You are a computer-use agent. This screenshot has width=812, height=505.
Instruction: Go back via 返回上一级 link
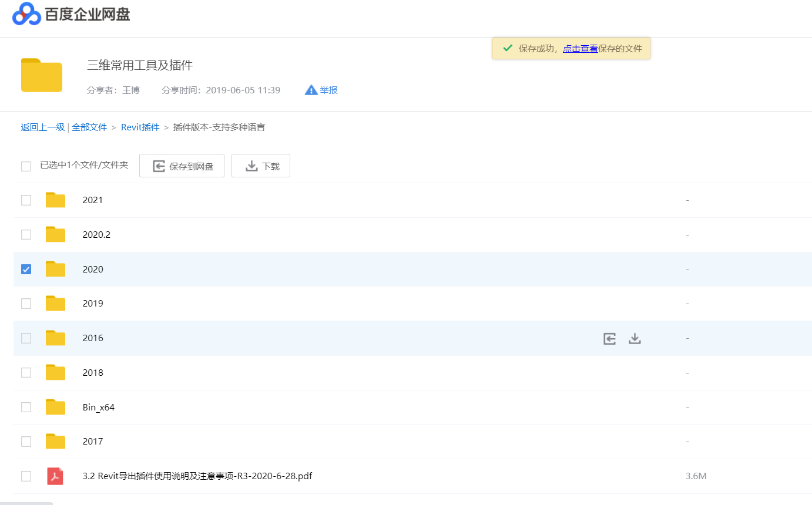coord(43,127)
